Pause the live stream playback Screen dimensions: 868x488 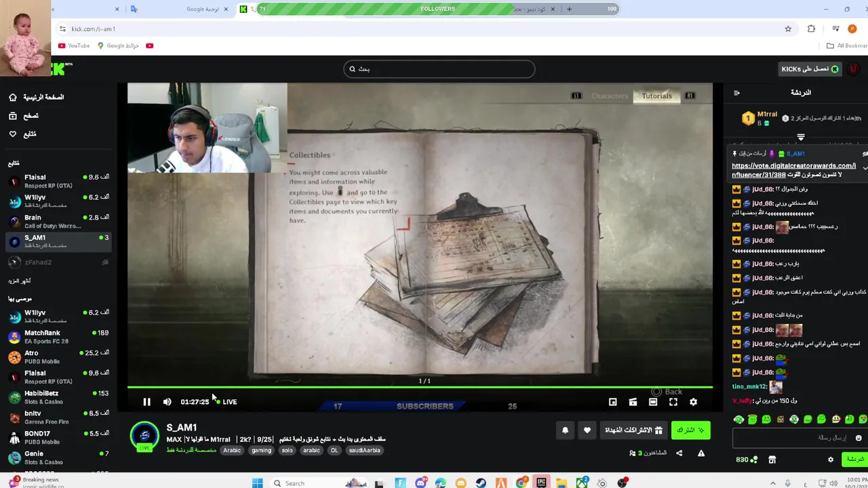tap(146, 402)
